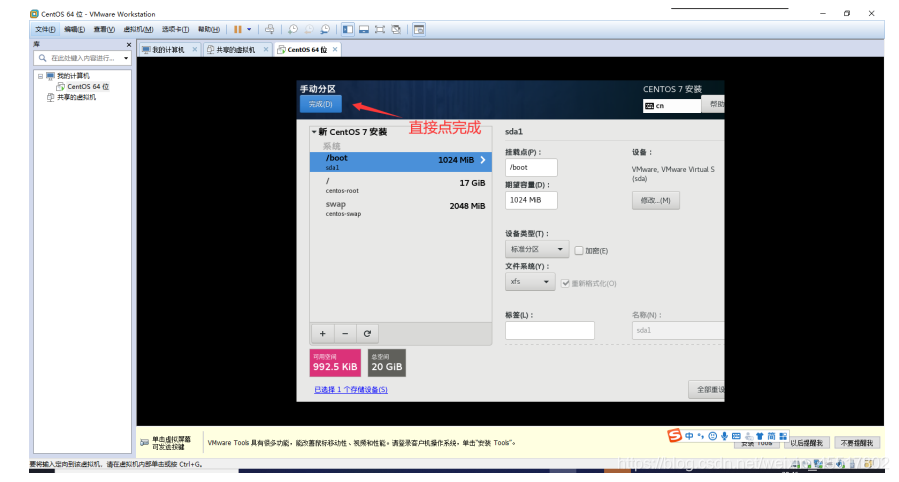Screen dimensions: 899x482
Task: Close the 我的计算机 tab
Action: pos(194,49)
